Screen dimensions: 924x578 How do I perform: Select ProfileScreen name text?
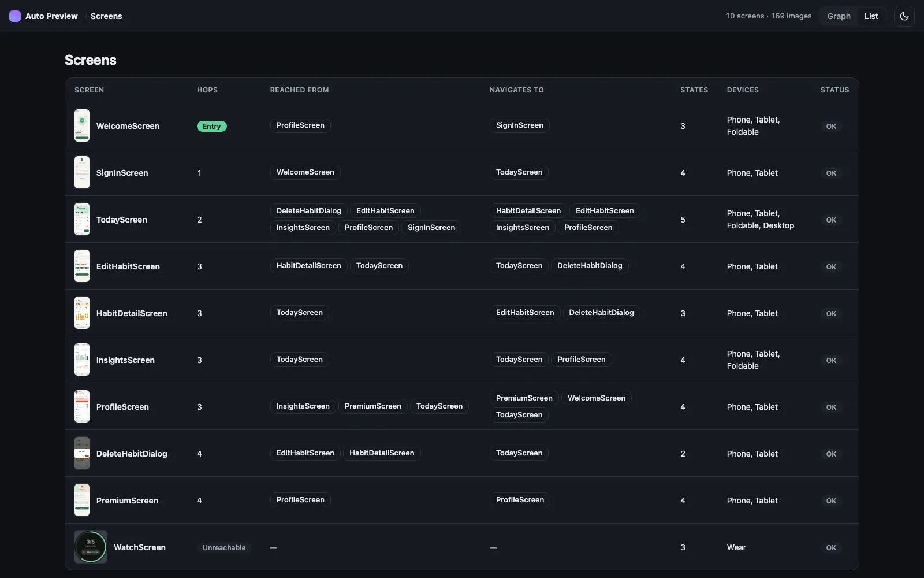click(x=122, y=407)
